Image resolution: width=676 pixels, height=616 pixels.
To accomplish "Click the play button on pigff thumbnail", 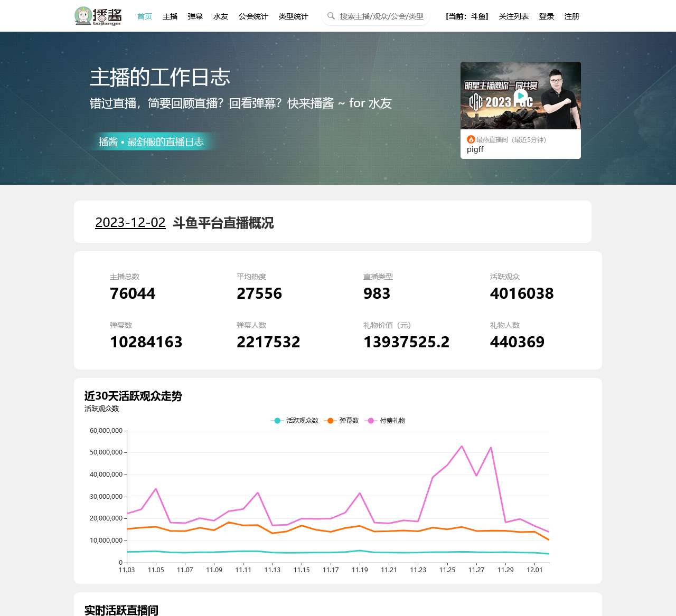I will (521, 96).
